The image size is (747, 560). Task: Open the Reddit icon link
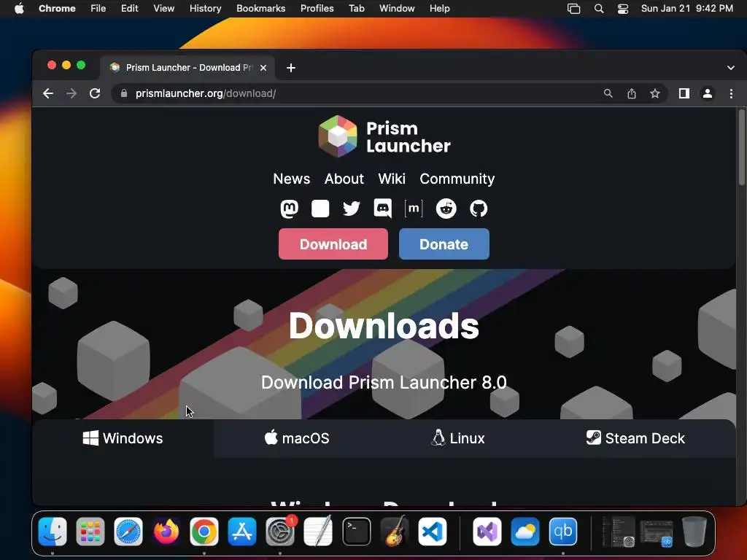pos(446,209)
